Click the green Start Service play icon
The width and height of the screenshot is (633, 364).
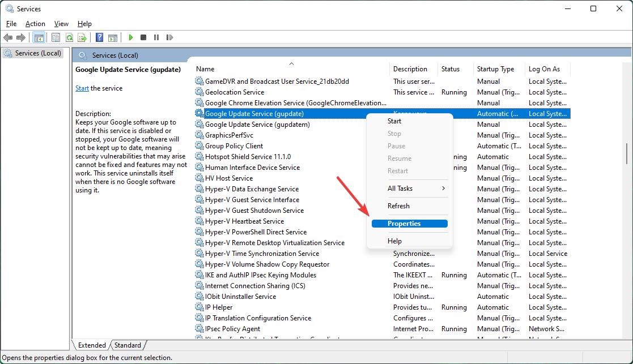click(x=130, y=37)
